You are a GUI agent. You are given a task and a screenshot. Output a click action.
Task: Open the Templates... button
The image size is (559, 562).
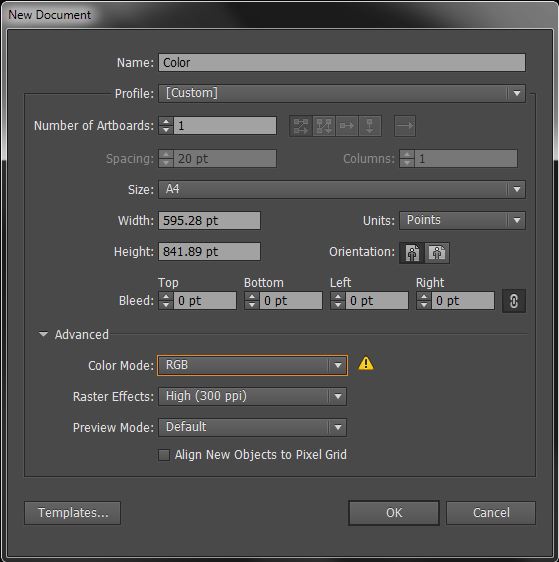tap(73, 513)
